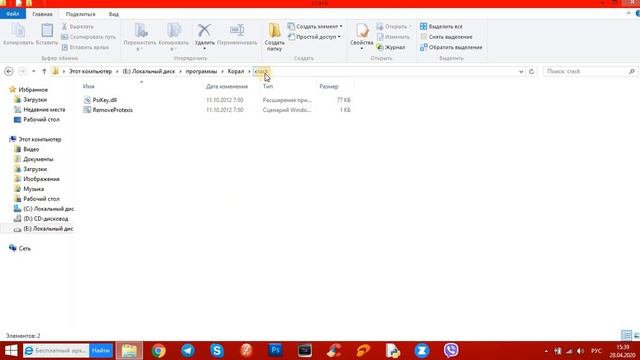Click the search magnifier icon

pyautogui.click(x=632, y=71)
